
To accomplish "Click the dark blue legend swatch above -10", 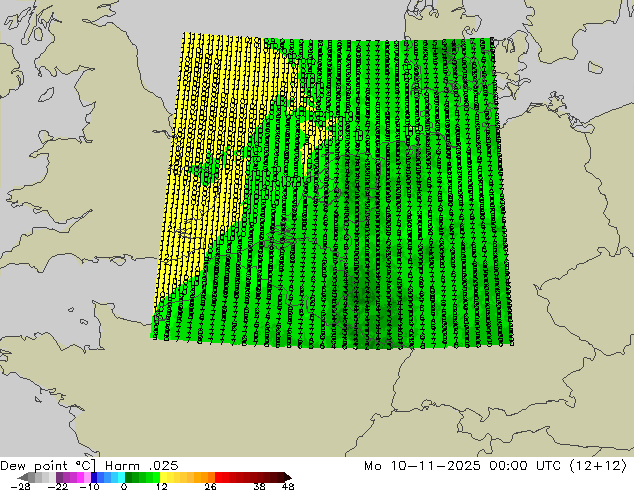I will (x=94, y=477).
